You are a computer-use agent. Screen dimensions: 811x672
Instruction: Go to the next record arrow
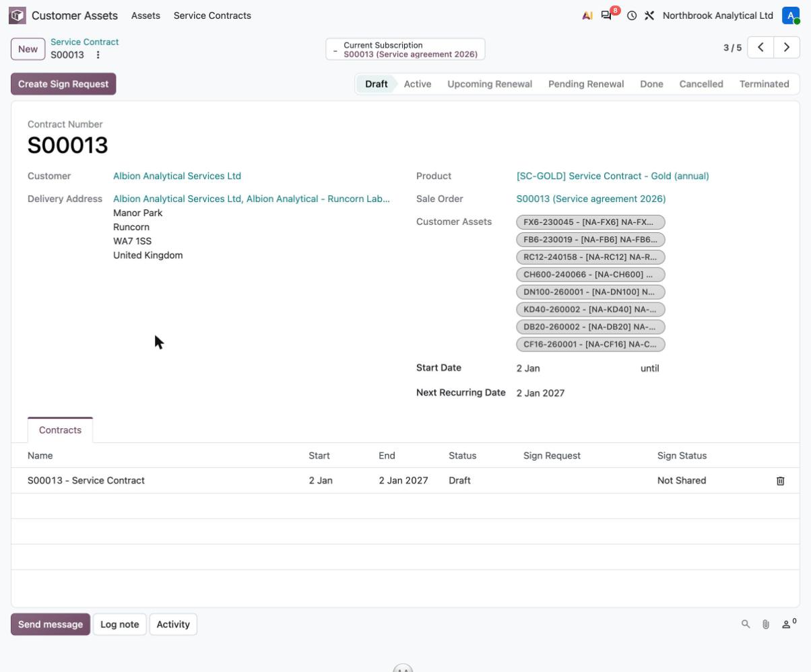(787, 47)
